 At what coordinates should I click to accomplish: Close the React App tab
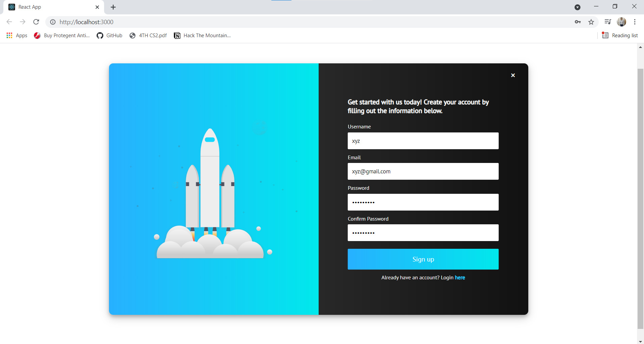(x=97, y=7)
